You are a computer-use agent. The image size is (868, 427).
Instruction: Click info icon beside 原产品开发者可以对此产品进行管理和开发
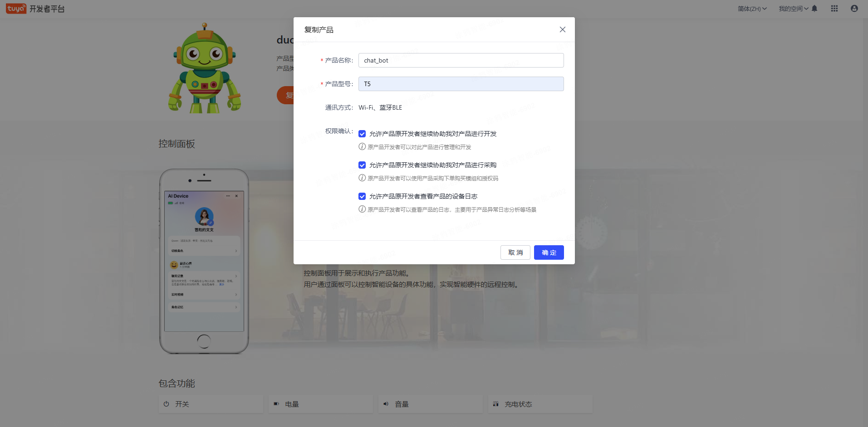pyautogui.click(x=362, y=146)
